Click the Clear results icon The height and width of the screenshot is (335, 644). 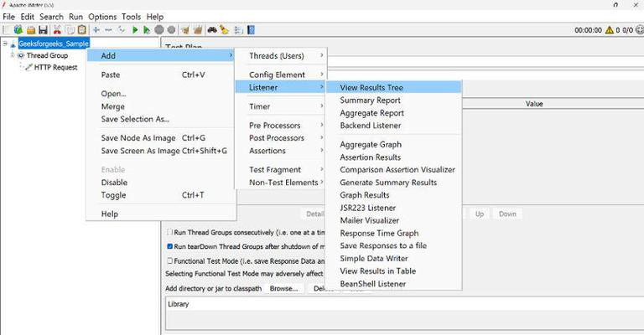pyautogui.click(x=184, y=29)
